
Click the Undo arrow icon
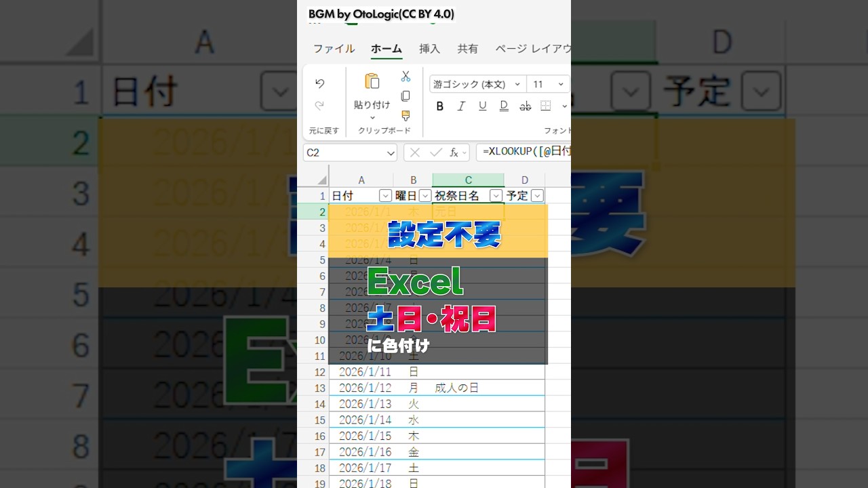pos(319,83)
